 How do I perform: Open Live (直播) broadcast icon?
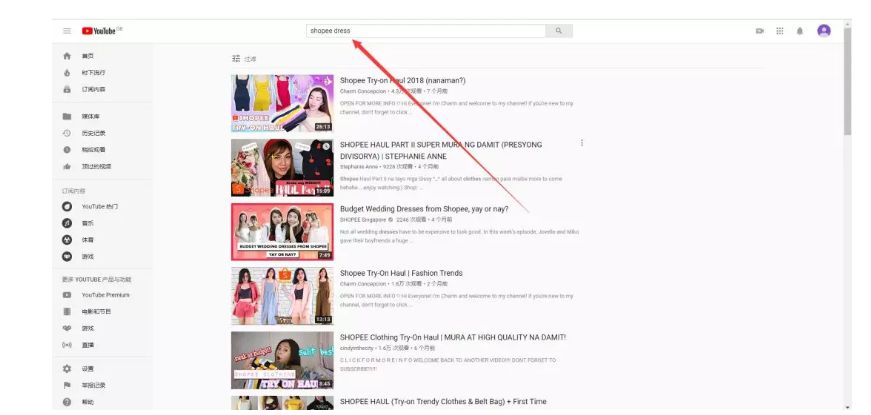click(67, 345)
